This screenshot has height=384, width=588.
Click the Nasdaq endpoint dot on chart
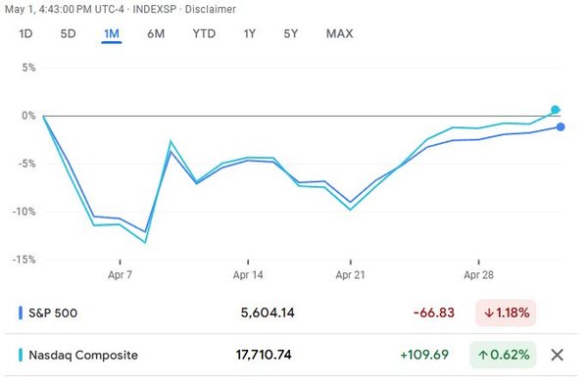tap(556, 110)
